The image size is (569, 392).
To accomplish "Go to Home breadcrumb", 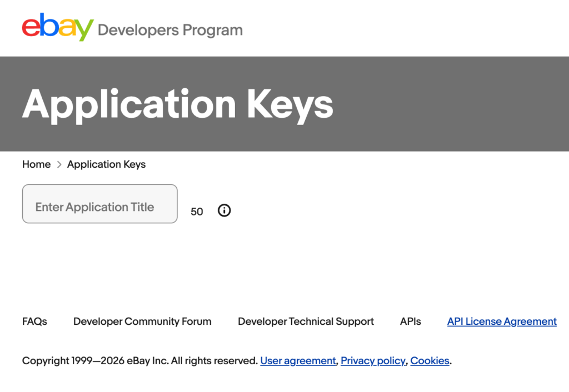I will point(36,164).
